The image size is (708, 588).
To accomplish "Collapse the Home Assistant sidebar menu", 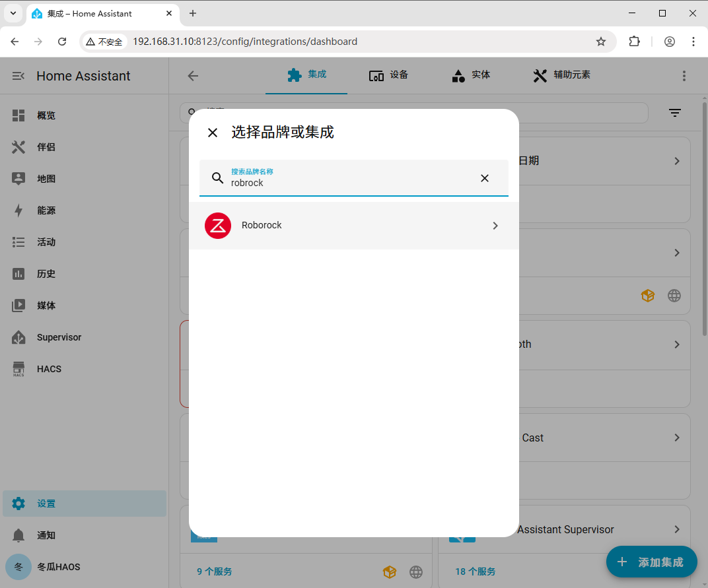I will 18,76.
